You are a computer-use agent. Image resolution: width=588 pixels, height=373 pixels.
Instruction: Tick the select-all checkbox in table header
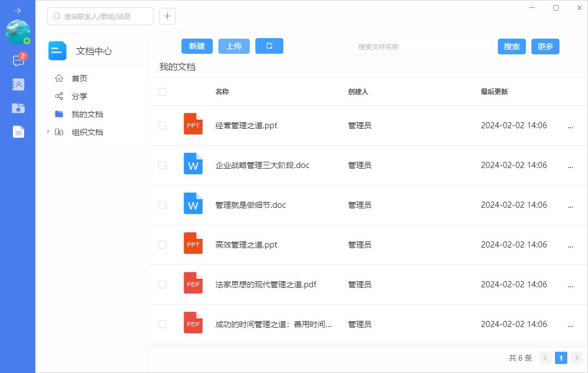point(162,92)
